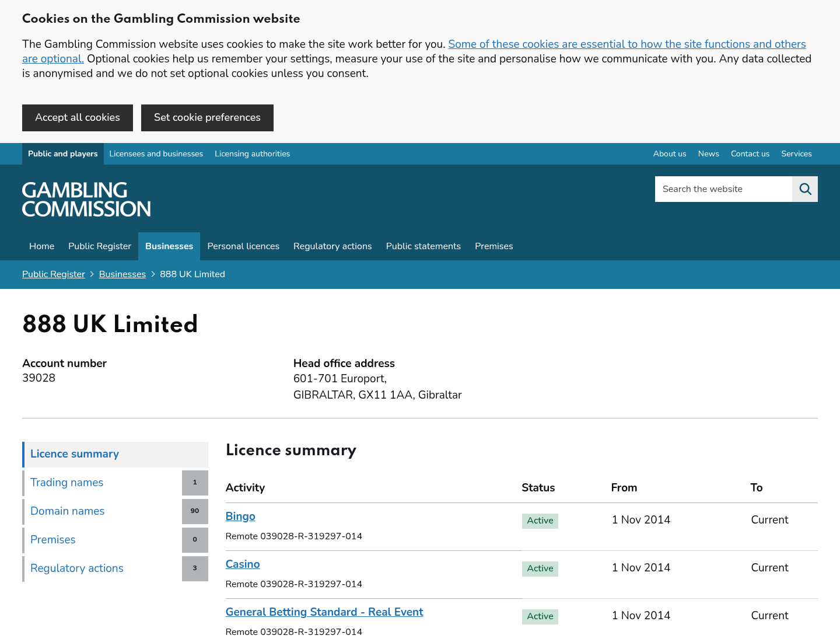Click the Remote licence number under Bingo
This screenshot has height=642, width=840.
tap(294, 536)
